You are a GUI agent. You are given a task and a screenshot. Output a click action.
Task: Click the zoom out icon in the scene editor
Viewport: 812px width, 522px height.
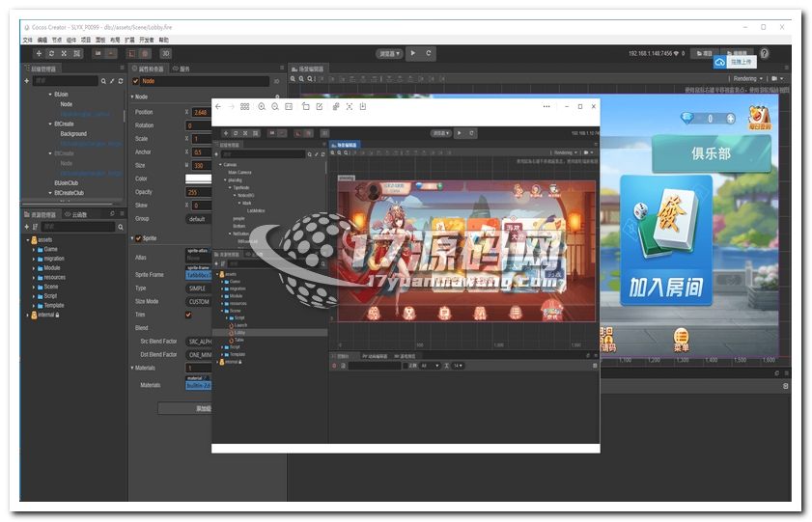tap(301, 78)
